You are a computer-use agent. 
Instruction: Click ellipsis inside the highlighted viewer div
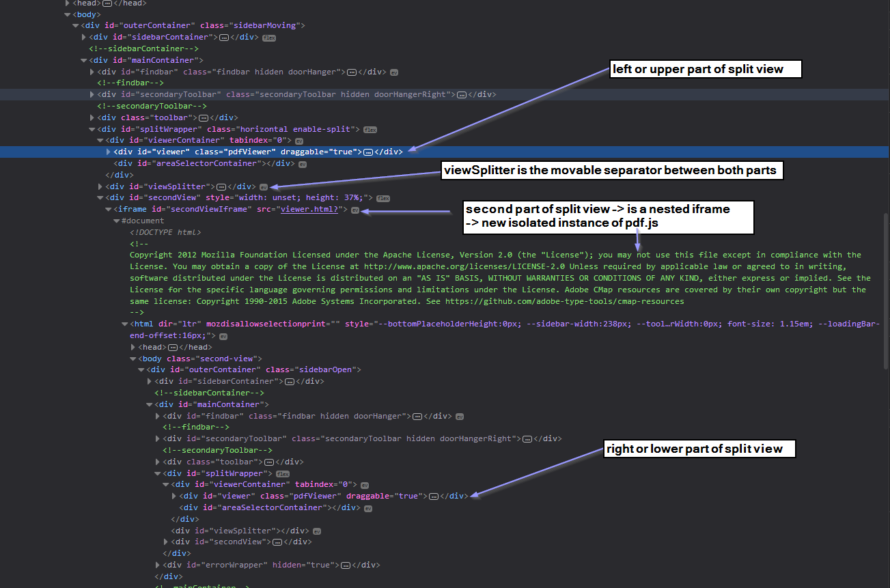pyautogui.click(x=368, y=152)
